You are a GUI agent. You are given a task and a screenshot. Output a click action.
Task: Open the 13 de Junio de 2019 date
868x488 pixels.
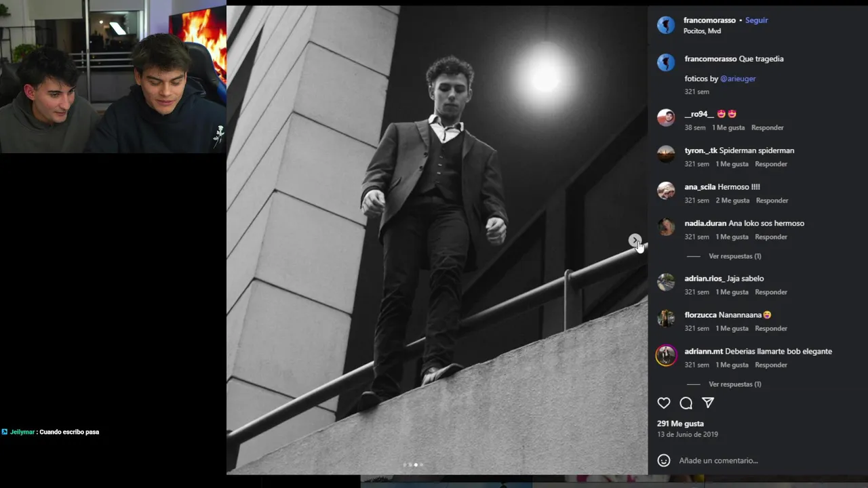687,434
